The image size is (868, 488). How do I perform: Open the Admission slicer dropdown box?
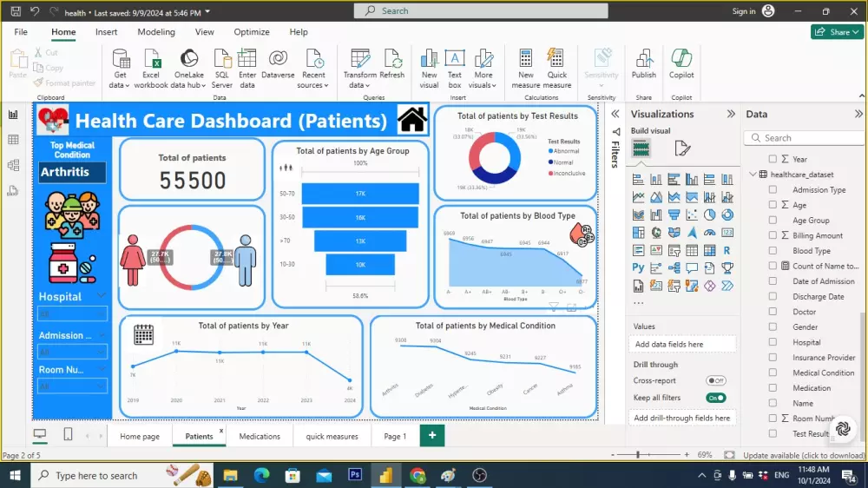(x=71, y=352)
